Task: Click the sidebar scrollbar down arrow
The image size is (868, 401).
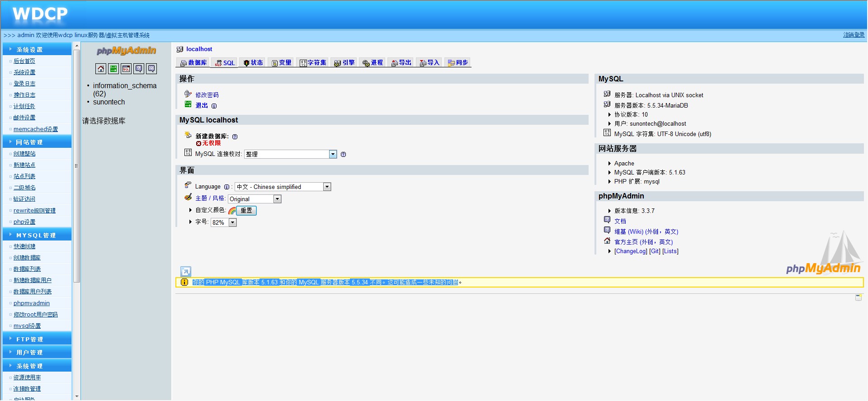Action: coord(77,396)
